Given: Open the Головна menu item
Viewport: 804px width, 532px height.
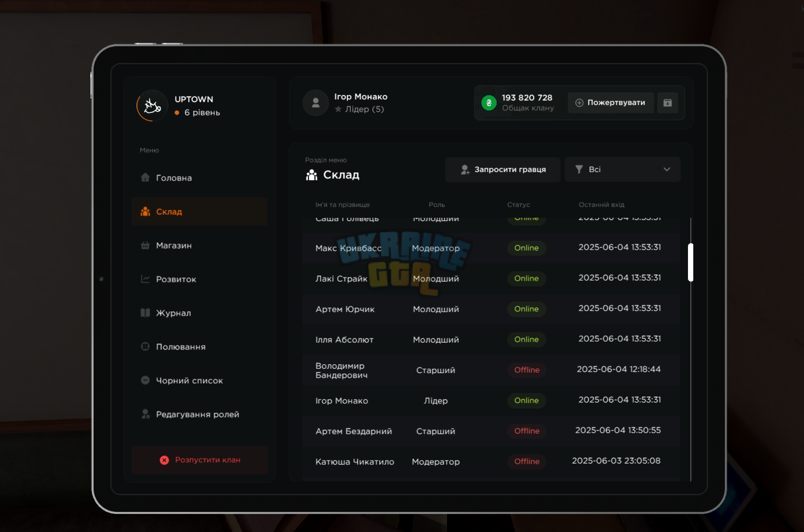Looking at the screenshot, I should pos(199,178).
